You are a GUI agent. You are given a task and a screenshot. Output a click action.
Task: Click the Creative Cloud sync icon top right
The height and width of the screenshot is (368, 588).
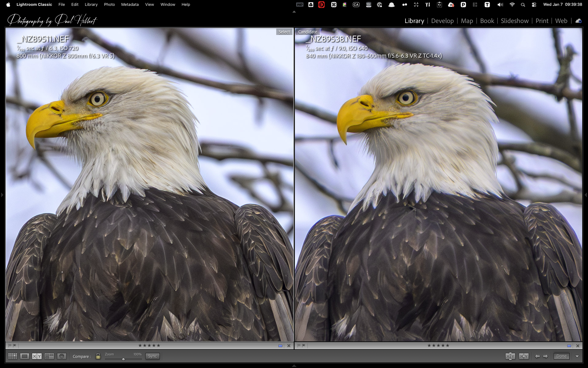coord(578,21)
